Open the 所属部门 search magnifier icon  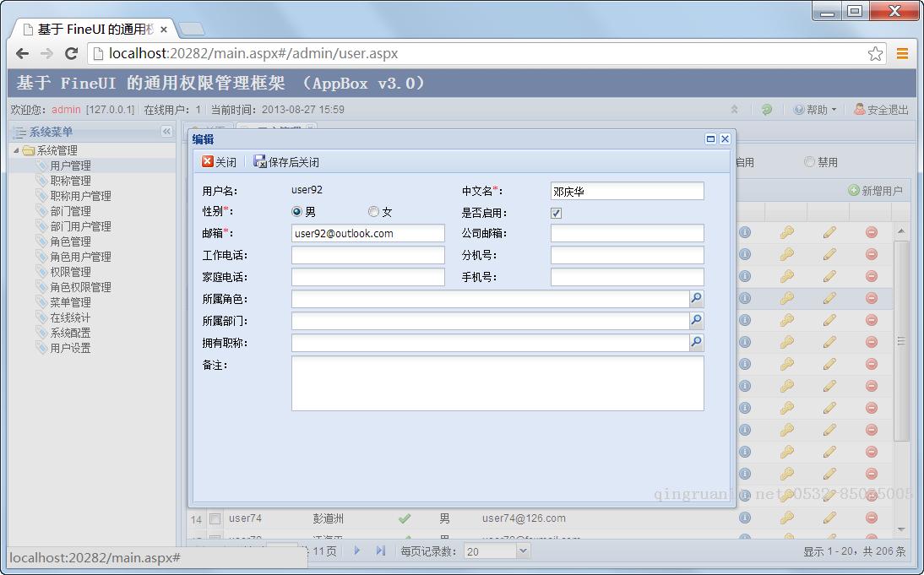tap(695, 320)
